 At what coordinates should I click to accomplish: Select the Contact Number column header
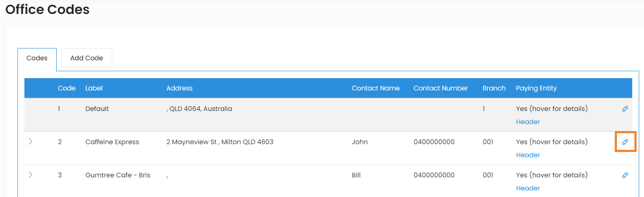pos(441,88)
